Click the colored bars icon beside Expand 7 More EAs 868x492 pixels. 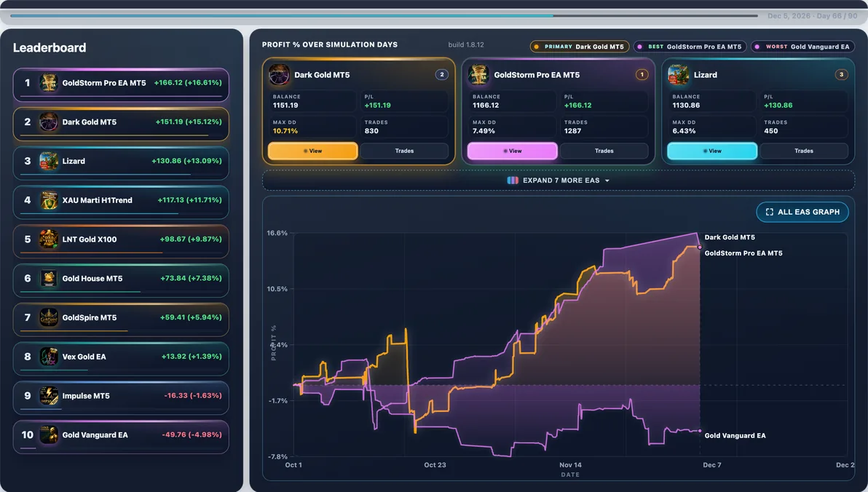(x=513, y=180)
